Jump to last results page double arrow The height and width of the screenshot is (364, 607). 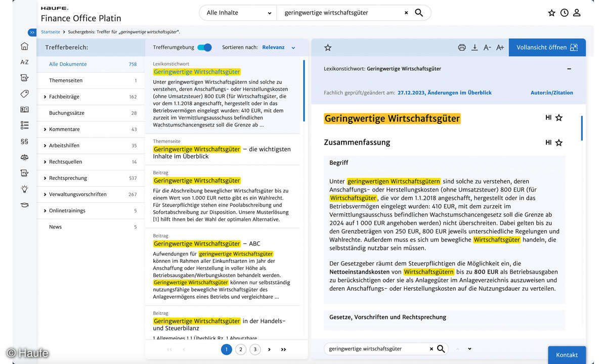[x=283, y=349]
